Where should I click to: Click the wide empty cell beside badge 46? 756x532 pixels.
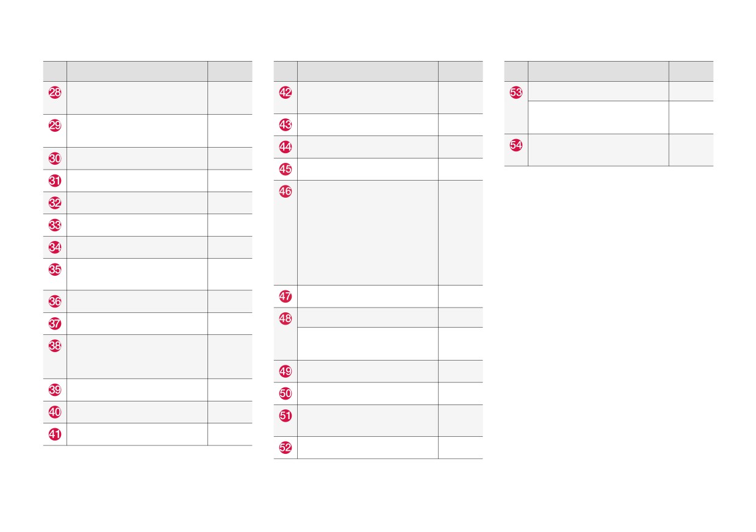[x=368, y=232]
